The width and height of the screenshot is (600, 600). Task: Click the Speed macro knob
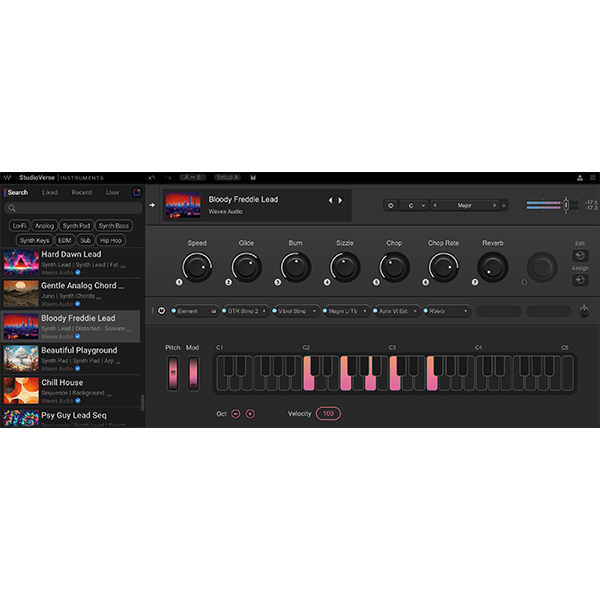coord(197,267)
